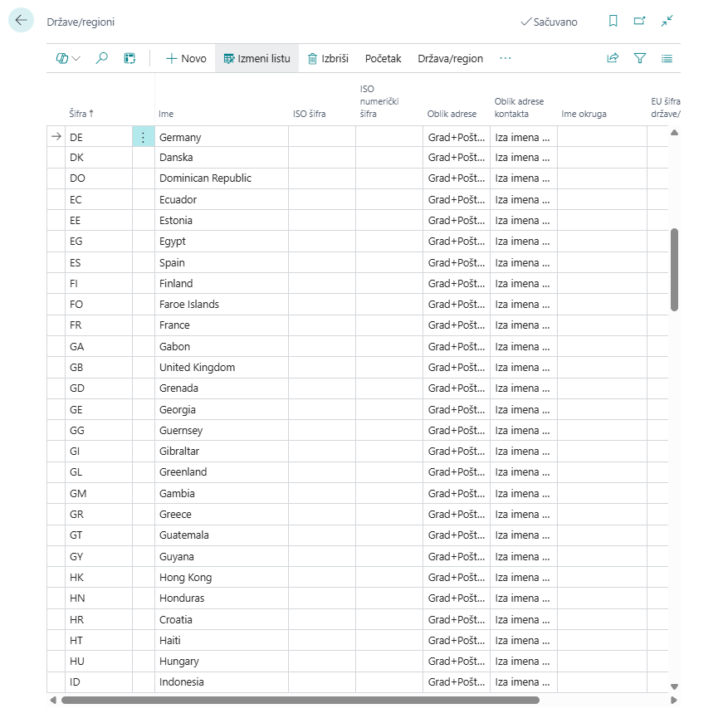This screenshot has width=728, height=718.
Task: Show more actions ellipsis in toolbar
Action: (x=506, y=58)
